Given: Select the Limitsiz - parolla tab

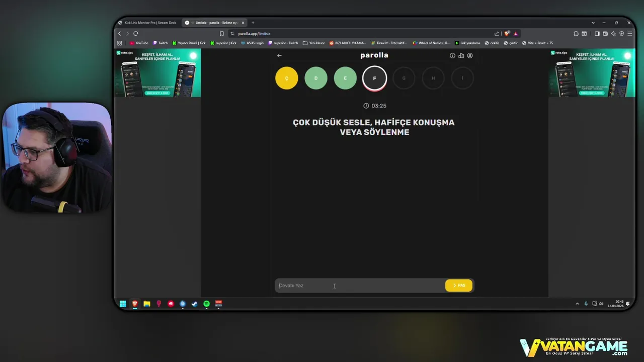Looking at the screenshot, I should (x=215, y=23).
